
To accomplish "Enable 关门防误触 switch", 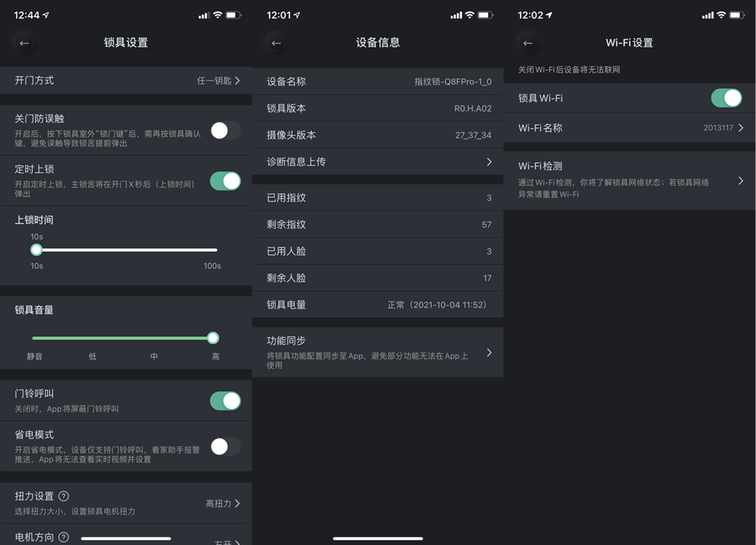I will click(x=226, y=131).
